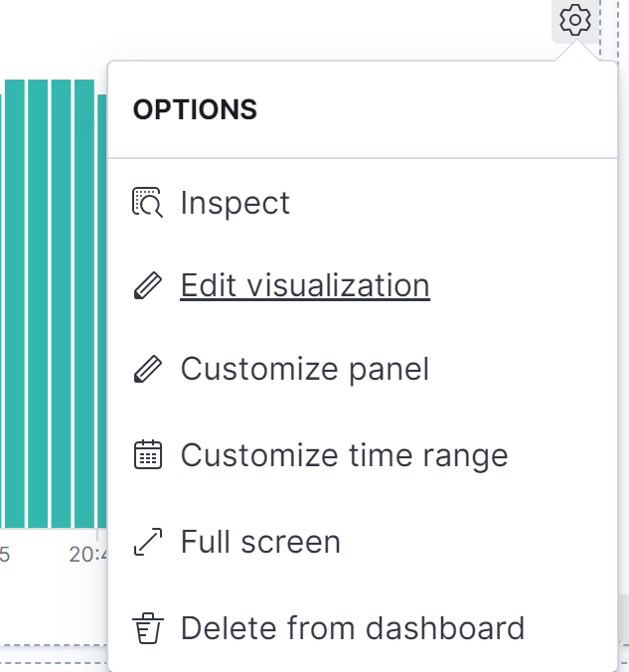
Task: Click the diagonal arrows Full screen icon
Action: tap(148, 542)
